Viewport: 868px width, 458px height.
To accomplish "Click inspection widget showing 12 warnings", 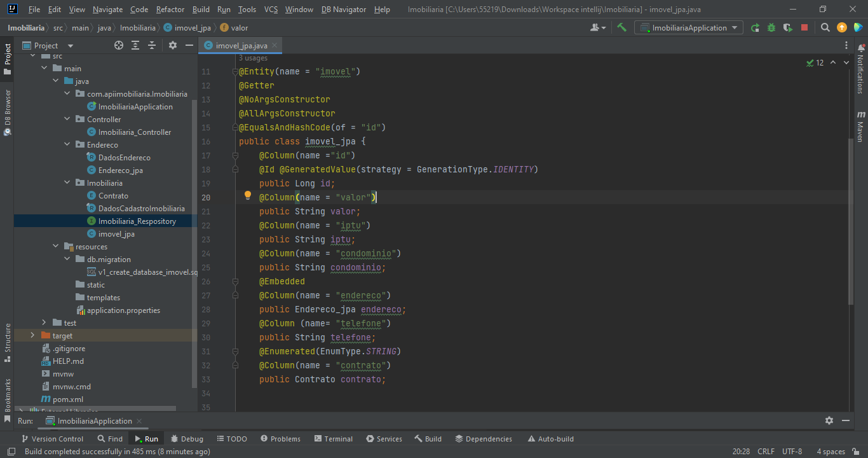I will tap(815, 62).
